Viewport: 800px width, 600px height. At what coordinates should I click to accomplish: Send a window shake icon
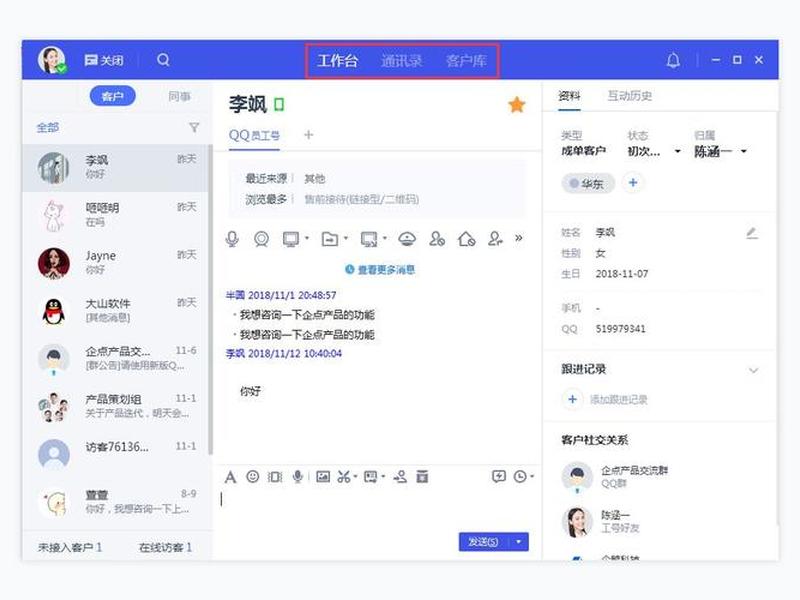(275, 477)
